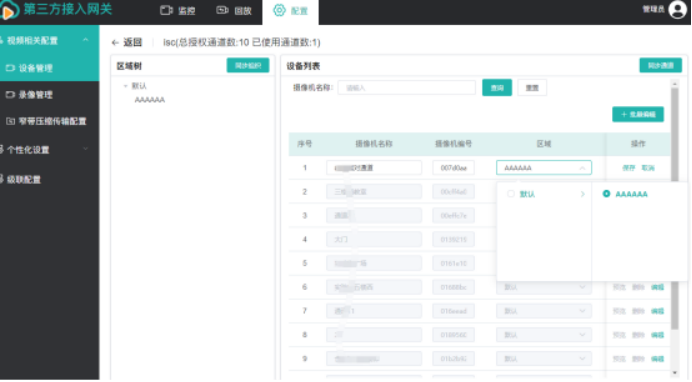This screenshot has width=692, height=382.
Task: Open the 配置 configuration tab
Action: pyautogui.click(x=290, y=11)
